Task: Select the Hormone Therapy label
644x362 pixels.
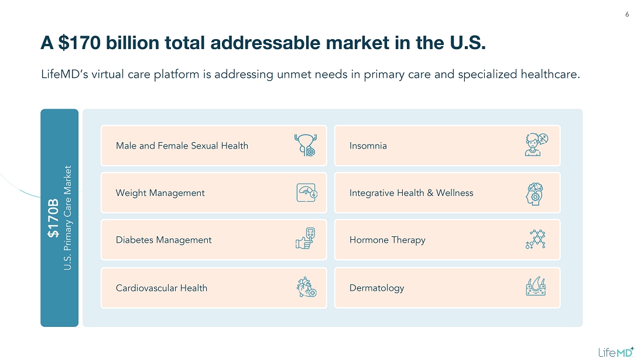Action: (387, 240)
